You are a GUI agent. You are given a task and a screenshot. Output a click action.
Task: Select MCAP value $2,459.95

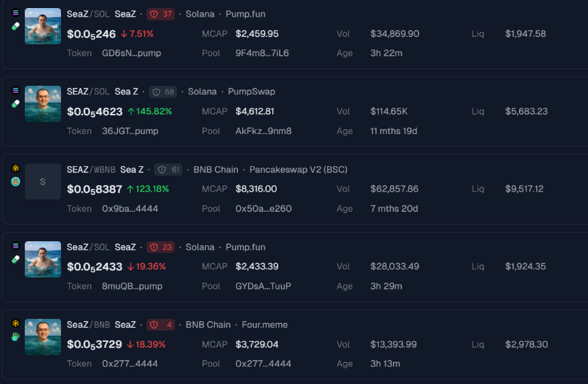click(x=257, y=34)
